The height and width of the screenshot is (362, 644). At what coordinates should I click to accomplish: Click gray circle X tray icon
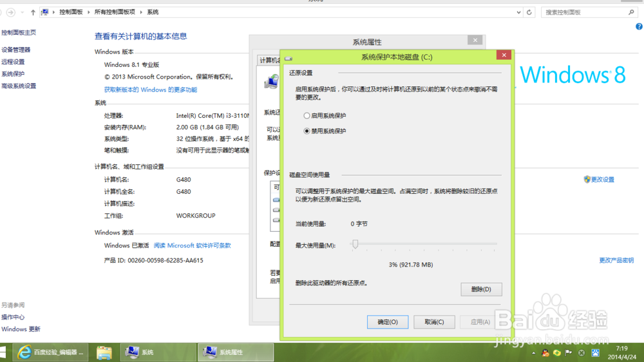[x=582, y=352]
